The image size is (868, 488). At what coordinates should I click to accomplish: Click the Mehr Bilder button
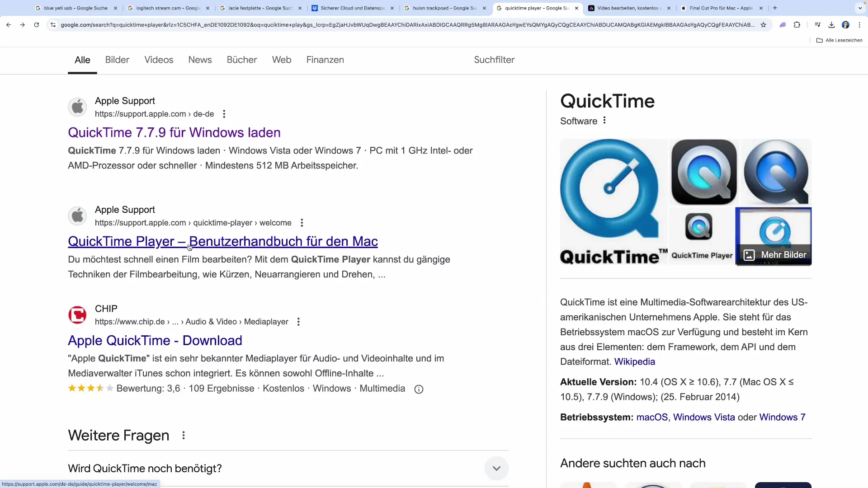pyautogui.click(x=775, y=255)
